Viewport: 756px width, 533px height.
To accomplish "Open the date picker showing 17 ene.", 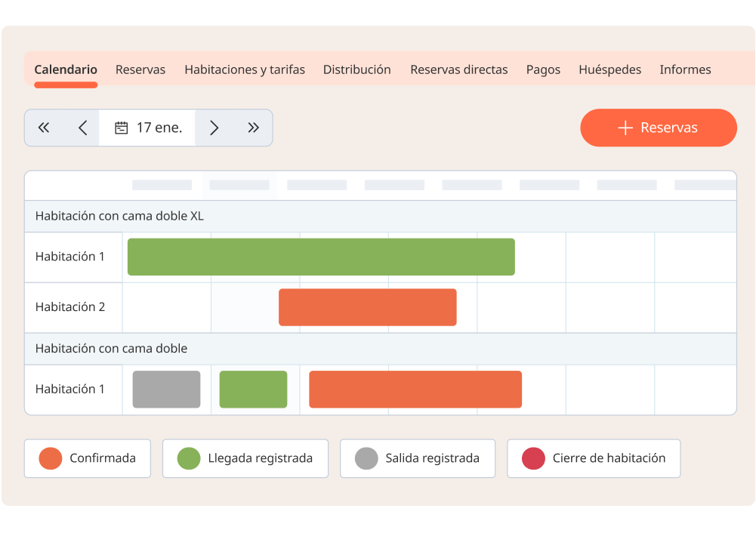I will (x=148, y=128).
